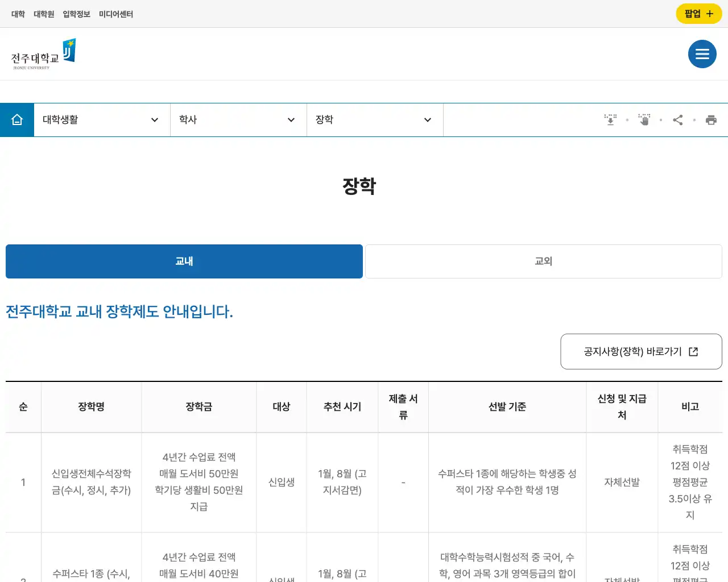Open the 입학정보 top menu link
Viewport: 728px width, 582px height.
click(76, 14)
